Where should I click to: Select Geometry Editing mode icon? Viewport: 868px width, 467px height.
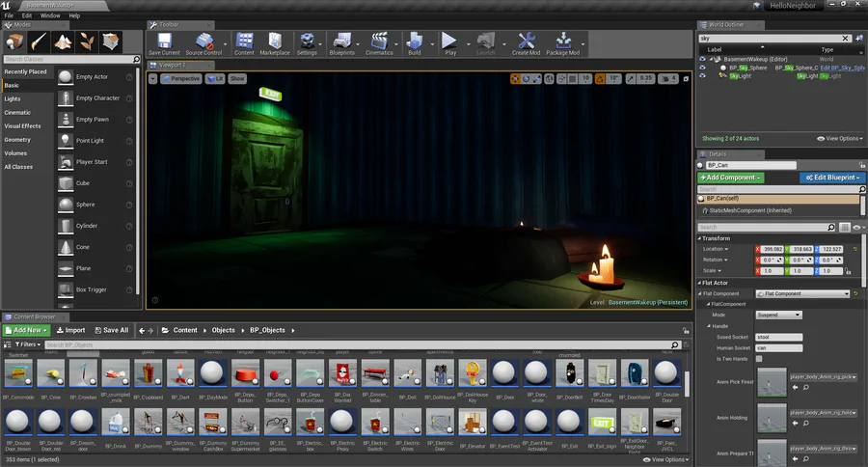click(x=110, y=41)
